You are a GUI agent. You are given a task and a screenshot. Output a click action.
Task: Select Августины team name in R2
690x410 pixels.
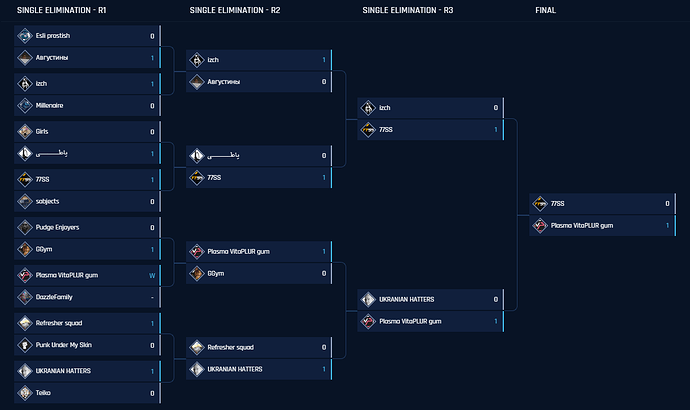pyautogui.click(x=224, y=82)
